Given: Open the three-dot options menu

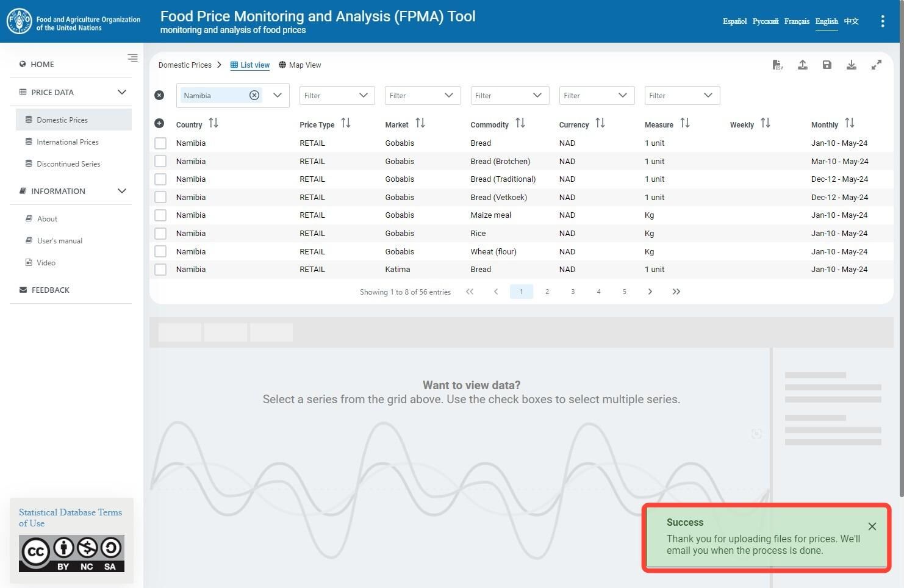Looking at the screenshot, I should pos(883,21).
